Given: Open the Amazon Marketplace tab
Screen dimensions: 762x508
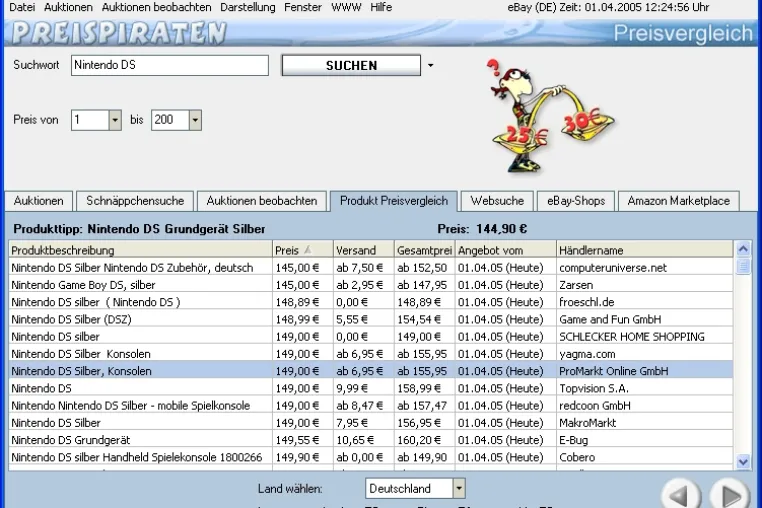Looking at the screenshot, I should tap(678, 201).
